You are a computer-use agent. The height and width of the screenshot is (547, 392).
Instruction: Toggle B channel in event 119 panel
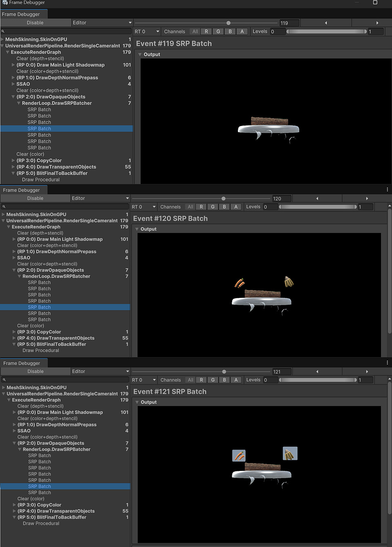click(230, 32)
